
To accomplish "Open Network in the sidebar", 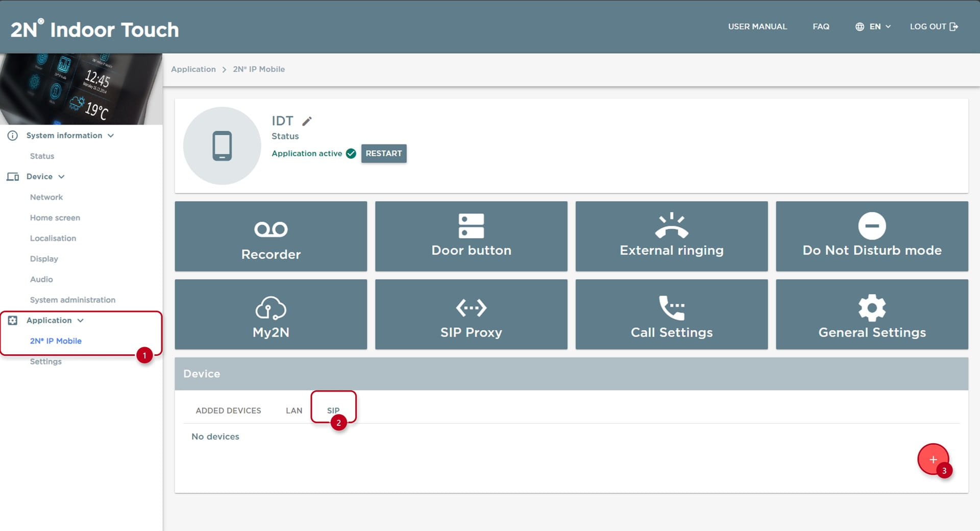I will [x=46, y=197].
